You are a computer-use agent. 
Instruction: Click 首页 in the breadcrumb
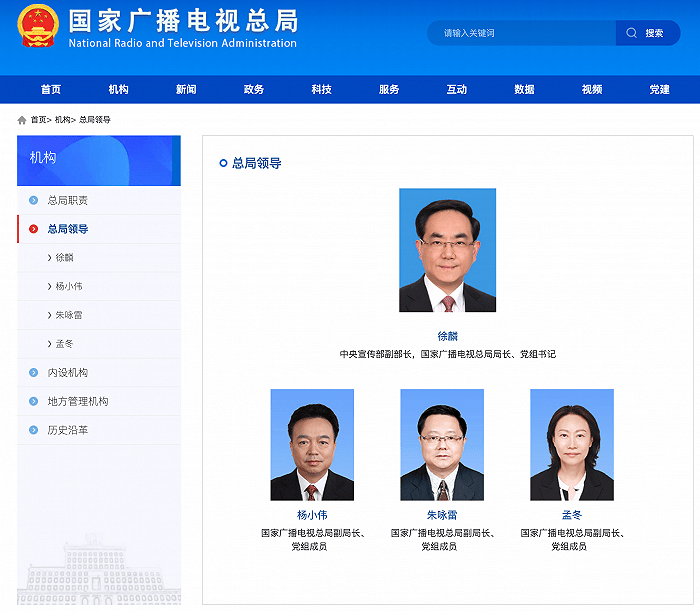pyautogui.click(x=38, y=120)
